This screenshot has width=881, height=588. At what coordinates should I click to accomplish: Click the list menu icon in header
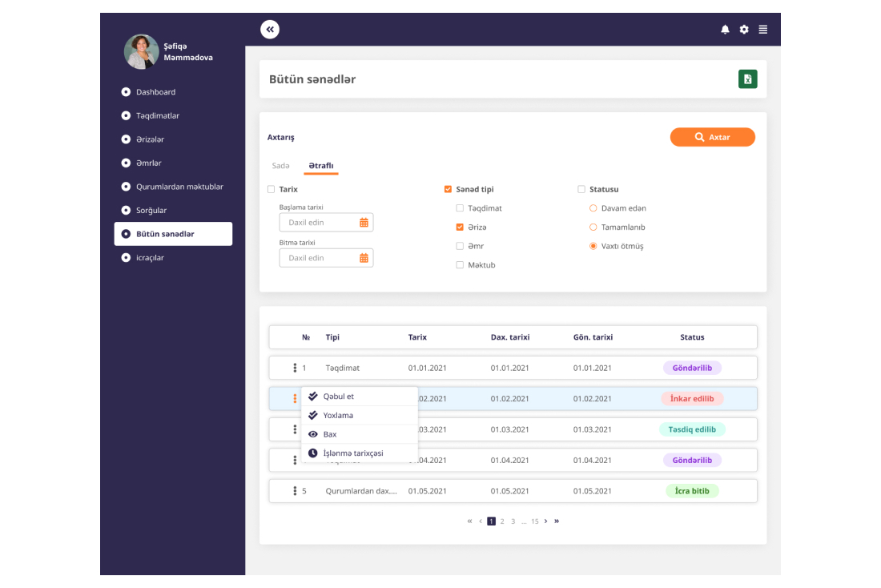pos(763,30)
